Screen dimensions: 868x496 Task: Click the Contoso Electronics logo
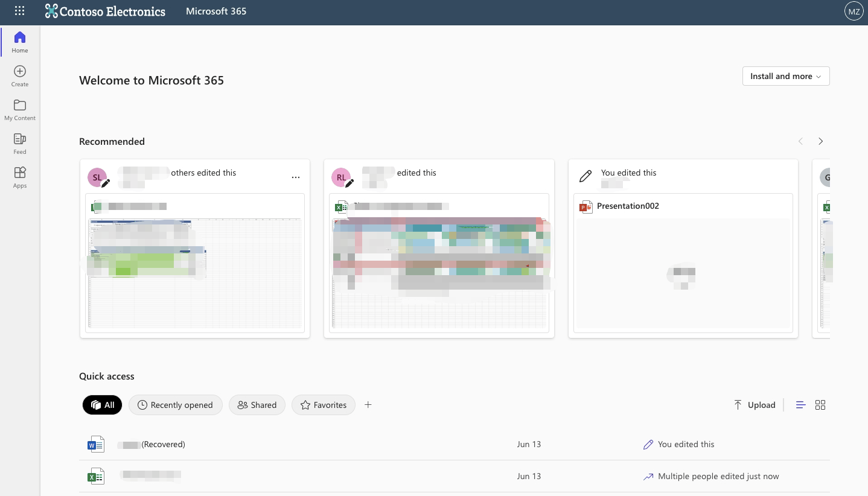pyautogui.click(x=105, y=11)
